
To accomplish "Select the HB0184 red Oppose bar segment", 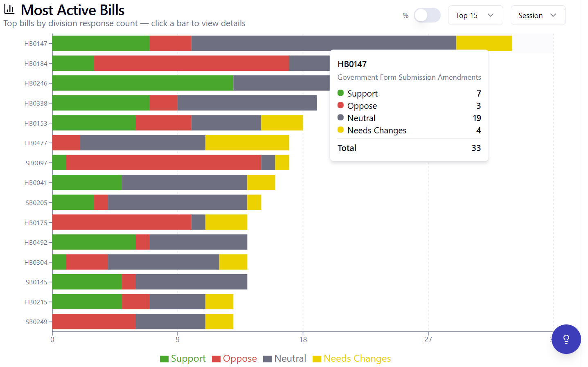I will click(191, 63).
